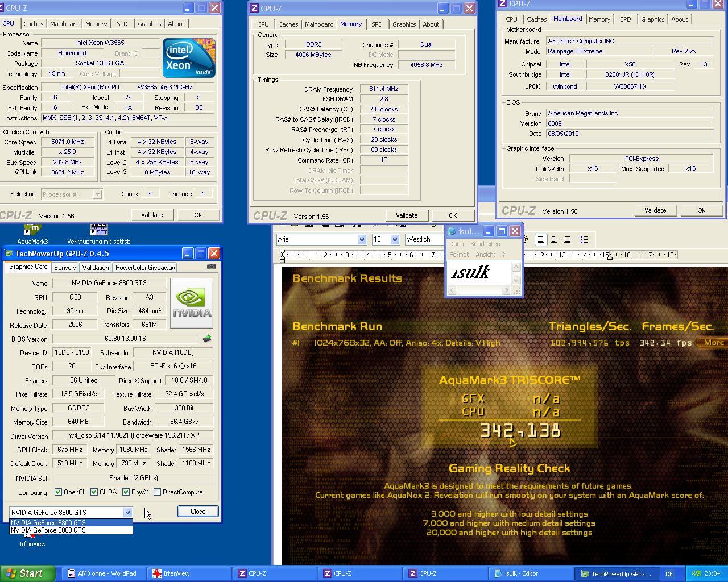728x582 pixels.
Task: Open the font size 10 dropdown
Action: click(395, 240)
